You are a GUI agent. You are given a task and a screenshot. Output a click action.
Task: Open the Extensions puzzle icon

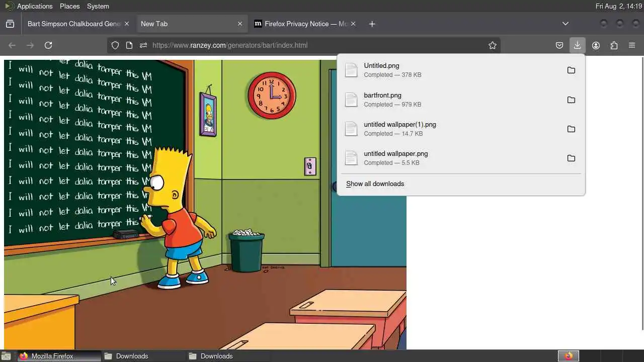click(614, 45)
